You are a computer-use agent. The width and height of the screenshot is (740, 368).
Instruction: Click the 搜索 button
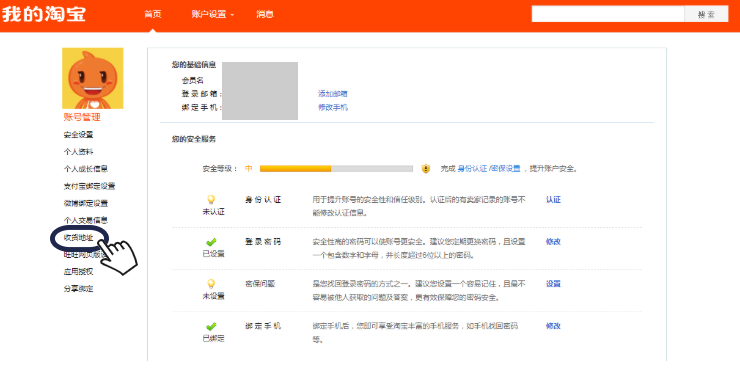click(706, 14)
